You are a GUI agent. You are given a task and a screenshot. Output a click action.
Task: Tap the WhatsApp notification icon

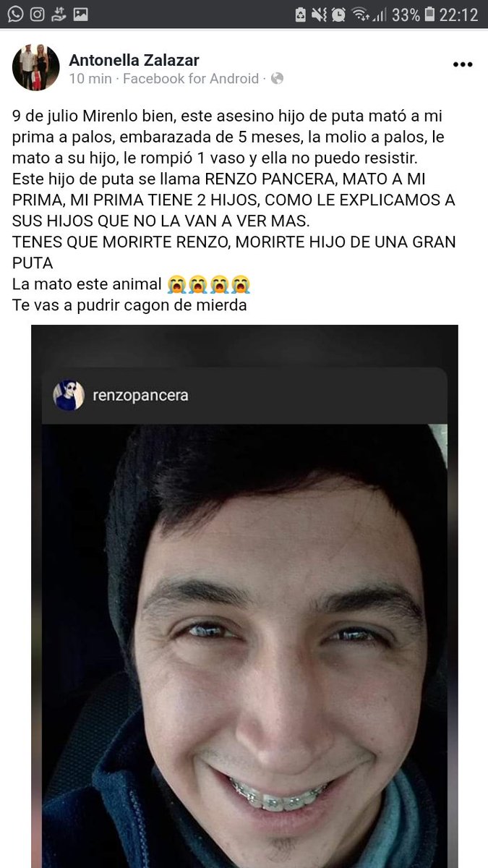click(15, 14)
